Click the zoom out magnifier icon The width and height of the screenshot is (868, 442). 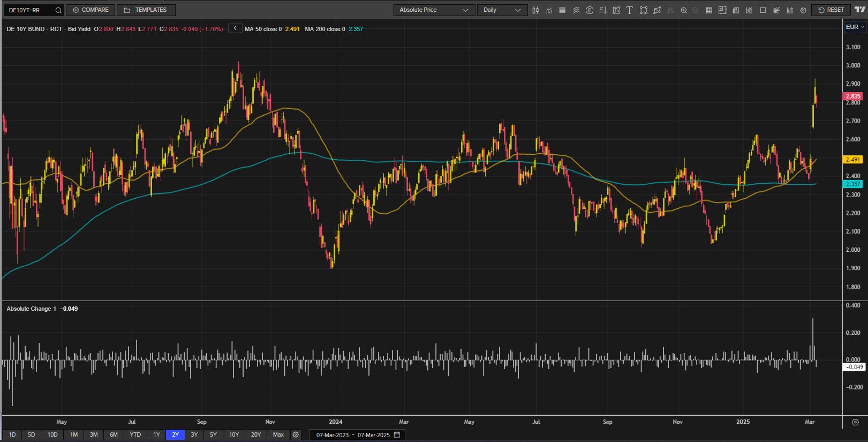click(x=695, y=10)
